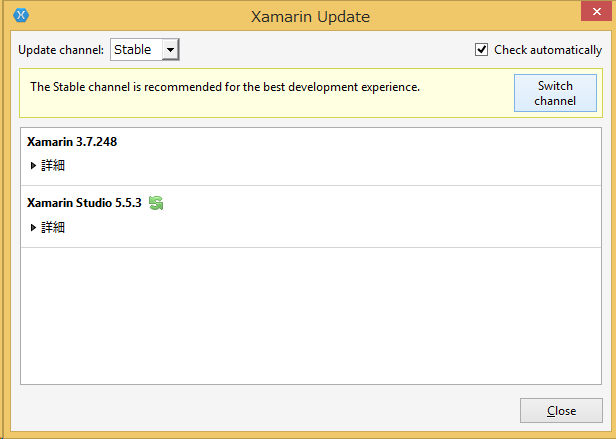The width and height of the screenshot is (616, 439).
Task: Click the green refresh icon beside Xamarin Studio 5.5.3
Action: click(155, 203)
